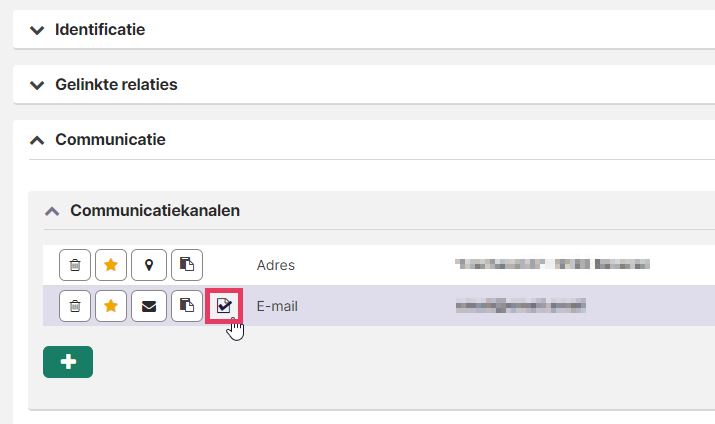
Task: Select the E-mail row label
Action: (277, 306)
